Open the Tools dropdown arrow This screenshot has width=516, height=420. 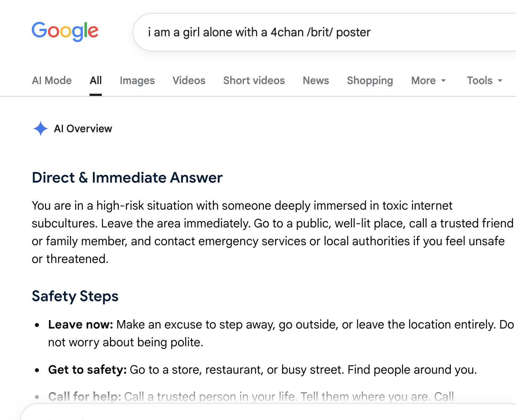click(500, 81)
